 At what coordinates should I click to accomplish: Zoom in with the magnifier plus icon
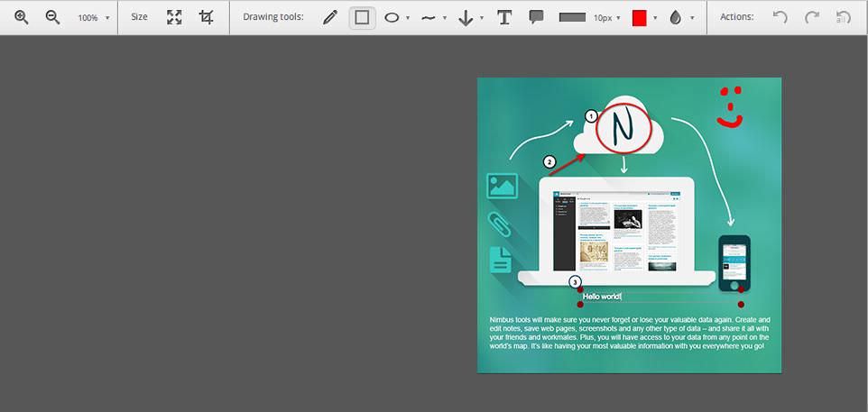tap(22, 17)
